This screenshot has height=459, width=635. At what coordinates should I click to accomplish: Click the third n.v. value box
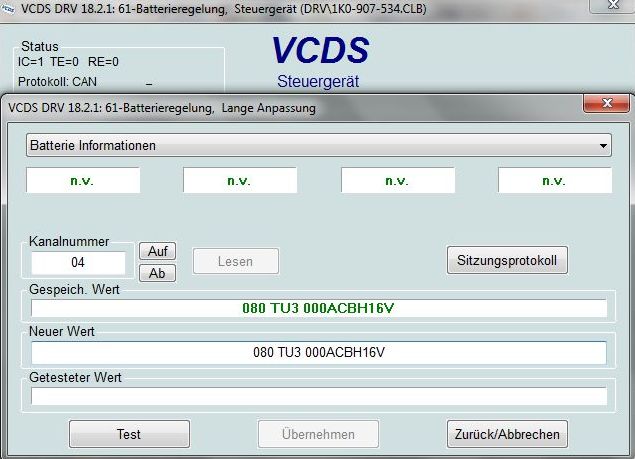pos(398,180)
